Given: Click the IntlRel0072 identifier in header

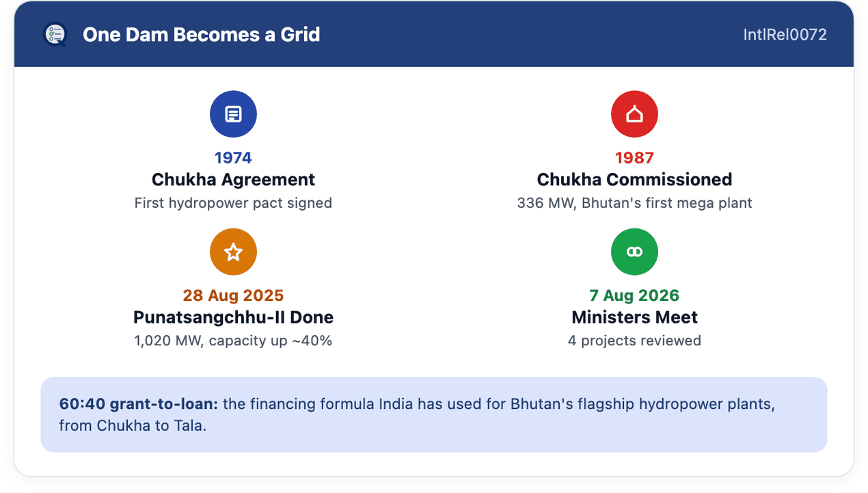Looking at the screenshot, I should pyautogui.click(x=785, y=35).
